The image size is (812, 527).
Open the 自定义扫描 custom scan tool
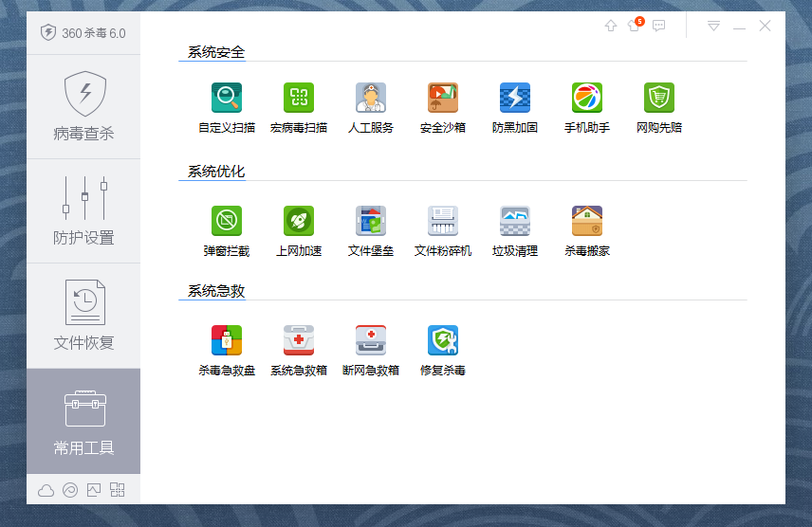[x=227, y=108]
